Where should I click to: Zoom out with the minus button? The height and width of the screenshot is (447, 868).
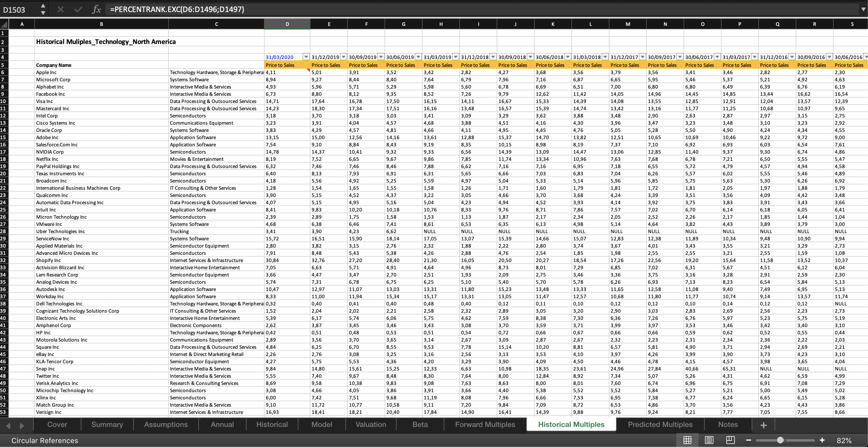[748, 440]
